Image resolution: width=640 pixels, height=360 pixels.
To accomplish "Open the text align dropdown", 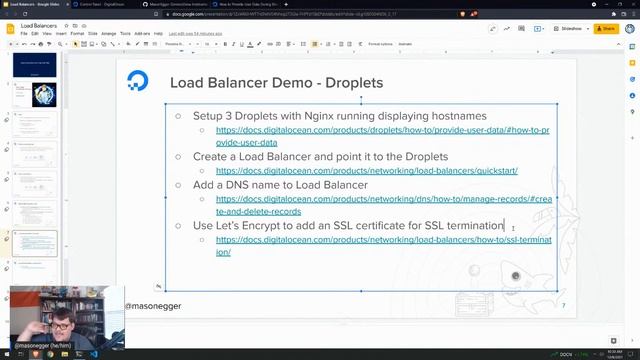I will (290, 44).
